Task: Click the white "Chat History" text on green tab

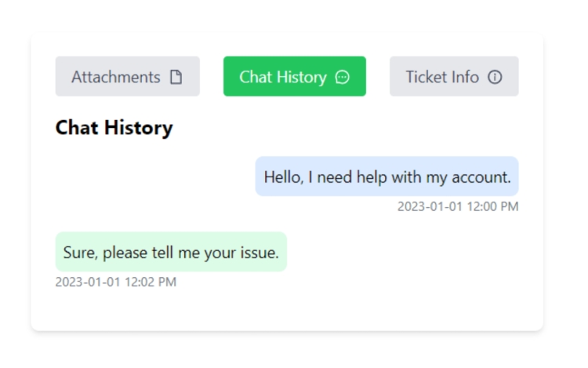Action: coord(283,77)
